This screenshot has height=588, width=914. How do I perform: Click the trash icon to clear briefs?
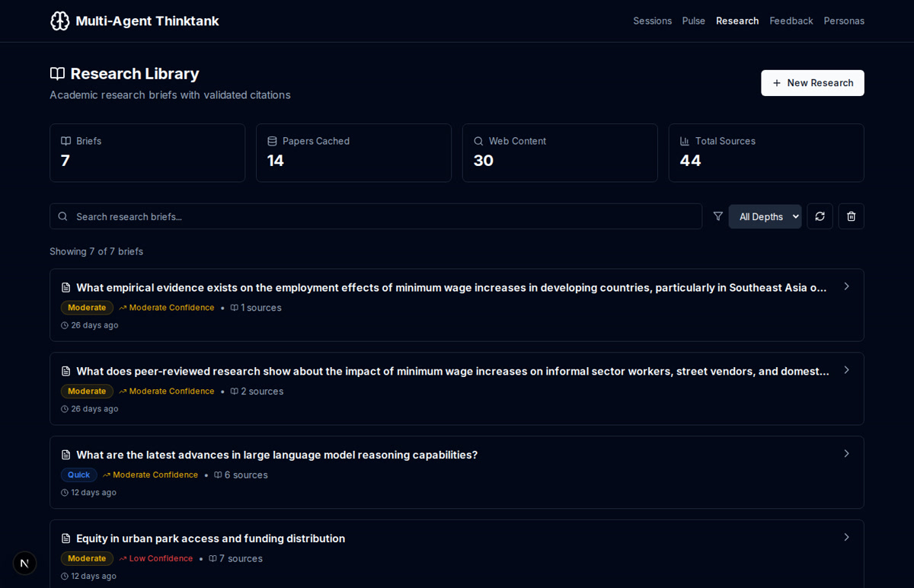[x=851, y=216]
